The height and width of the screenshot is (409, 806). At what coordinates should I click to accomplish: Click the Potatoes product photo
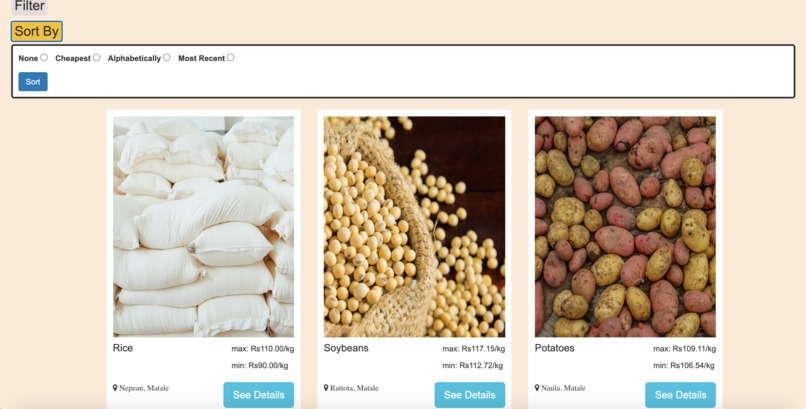coord(625,227)
